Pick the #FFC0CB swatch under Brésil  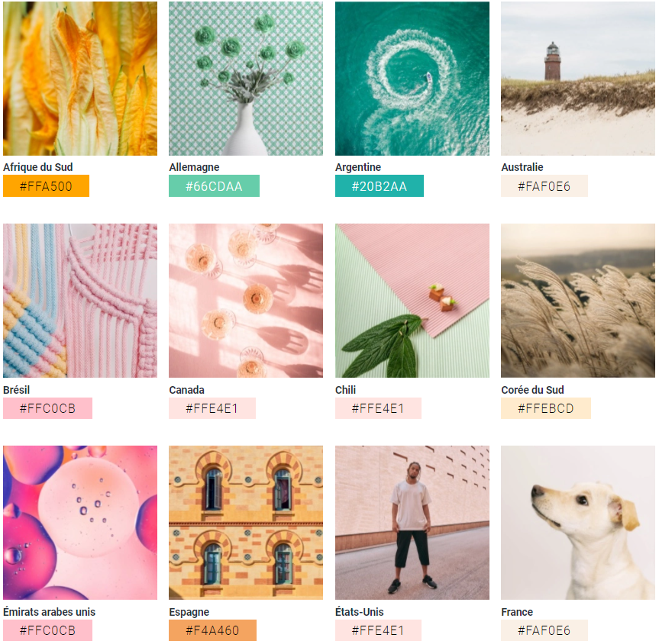coord(47,408)
